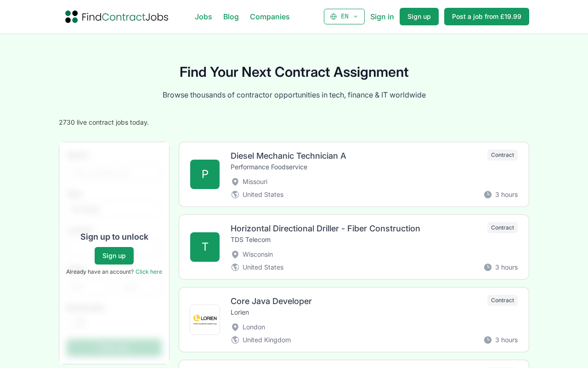Image resolution: width=588 pixels, height=368 pixels.
Task: Click "3 hours" on the Lorien card
Action: (x=506, y=340)
